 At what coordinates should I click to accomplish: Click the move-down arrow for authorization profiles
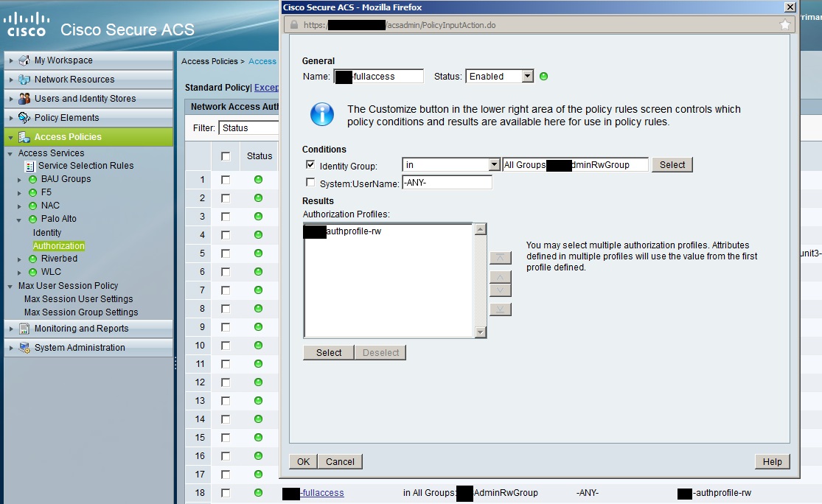point(500,290)
